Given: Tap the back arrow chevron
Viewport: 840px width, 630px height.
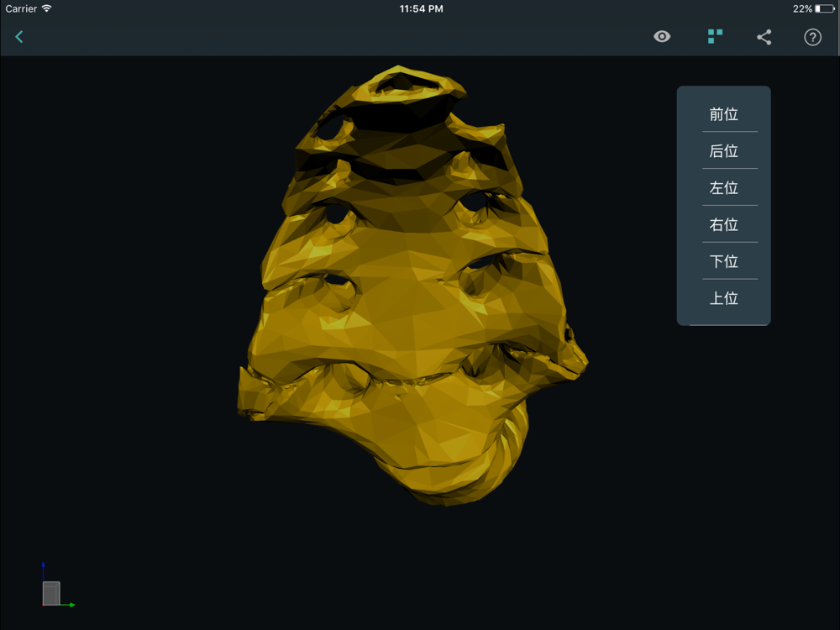Looking at the screenshot, I should coord(19,37).
